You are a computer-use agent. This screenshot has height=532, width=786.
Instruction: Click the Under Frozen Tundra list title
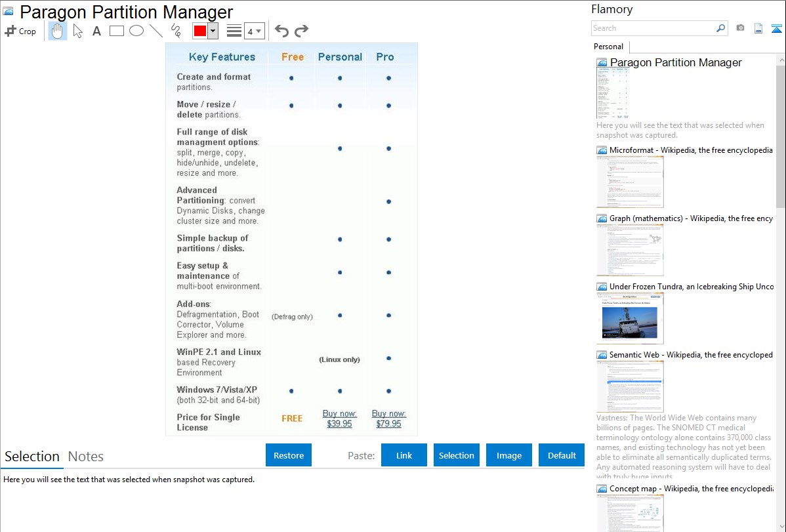pyautogui.click(x=692, y=286)
